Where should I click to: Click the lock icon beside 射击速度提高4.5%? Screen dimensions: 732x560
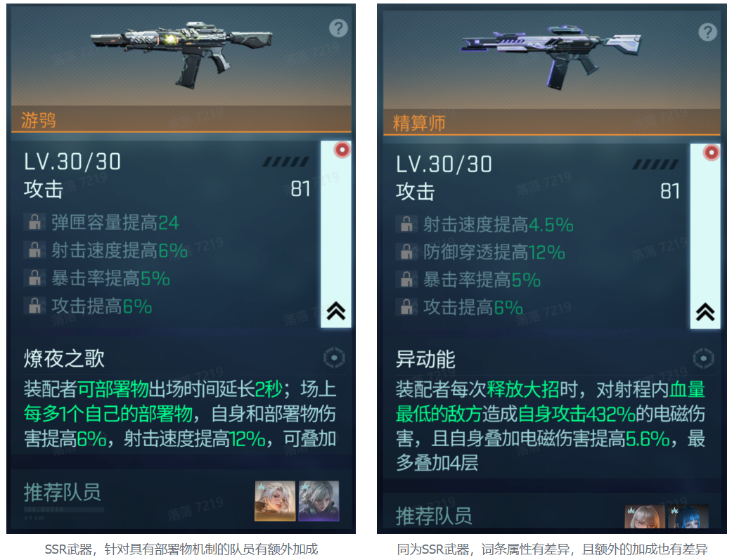tap(406, 224)
